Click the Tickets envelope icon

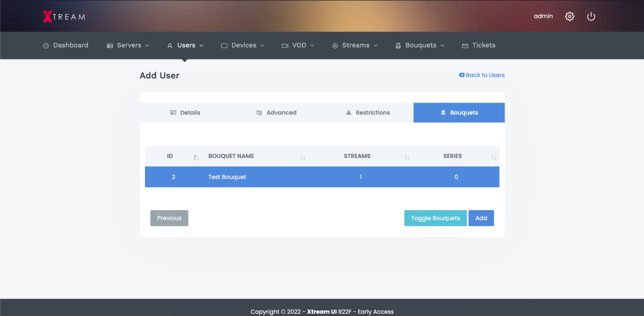(465, 46)
